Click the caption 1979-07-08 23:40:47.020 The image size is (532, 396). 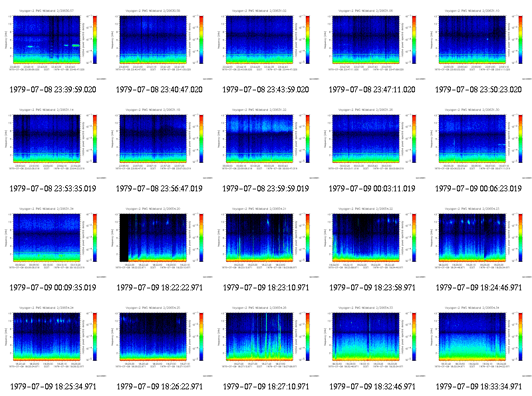pyautogui.click(x=160, y=90)
